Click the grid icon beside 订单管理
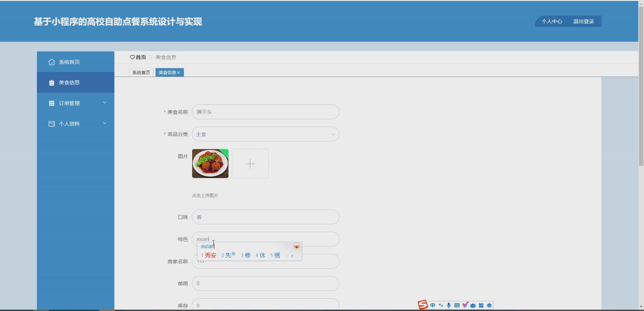Image resolution: width=644 pixels, height=311 pixels. pos(51,103)
